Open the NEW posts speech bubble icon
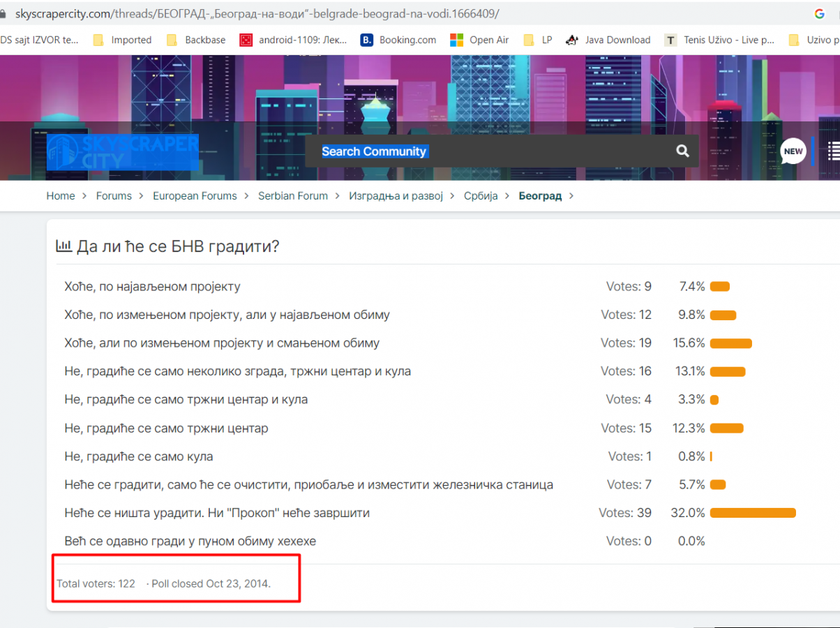840x628 pixels. point(793,151)
